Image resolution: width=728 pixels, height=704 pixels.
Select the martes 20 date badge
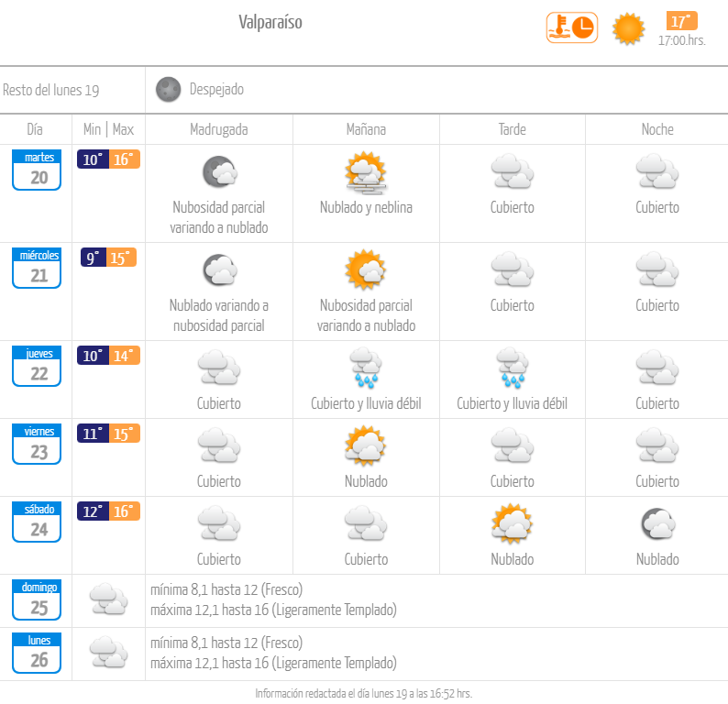[37, 170]
